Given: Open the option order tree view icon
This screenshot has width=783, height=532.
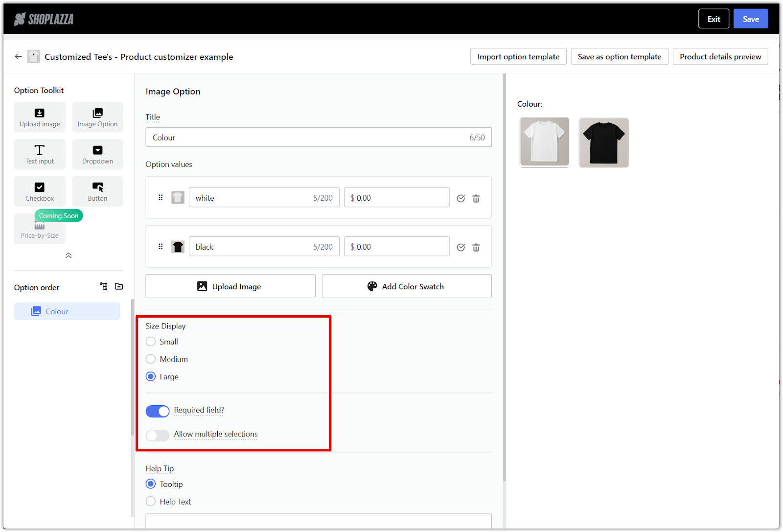Looking at the screenshot, I should [104, 286].
